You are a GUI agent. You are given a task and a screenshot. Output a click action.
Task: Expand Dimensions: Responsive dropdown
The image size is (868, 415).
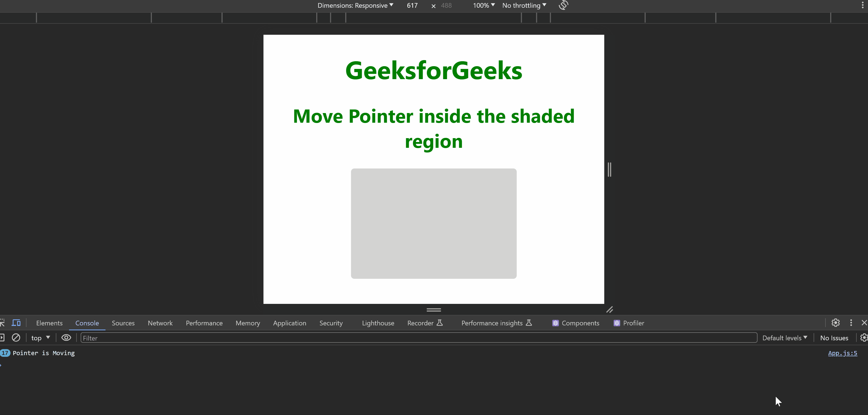point(355,6)
